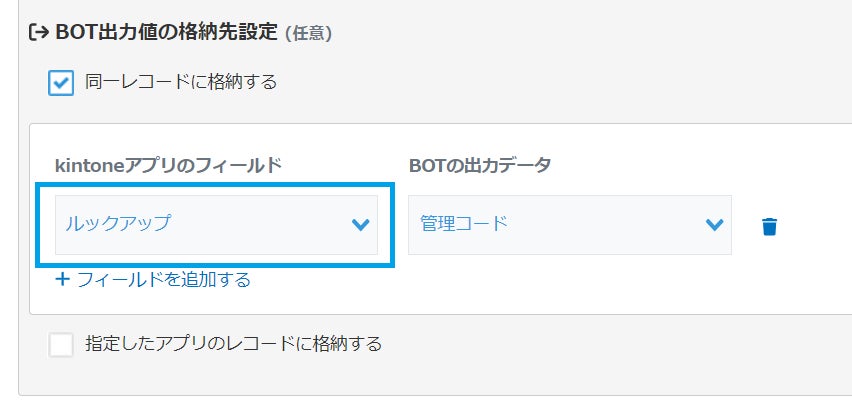Click the chevron icon in the 管理コード box

(714, 225)
